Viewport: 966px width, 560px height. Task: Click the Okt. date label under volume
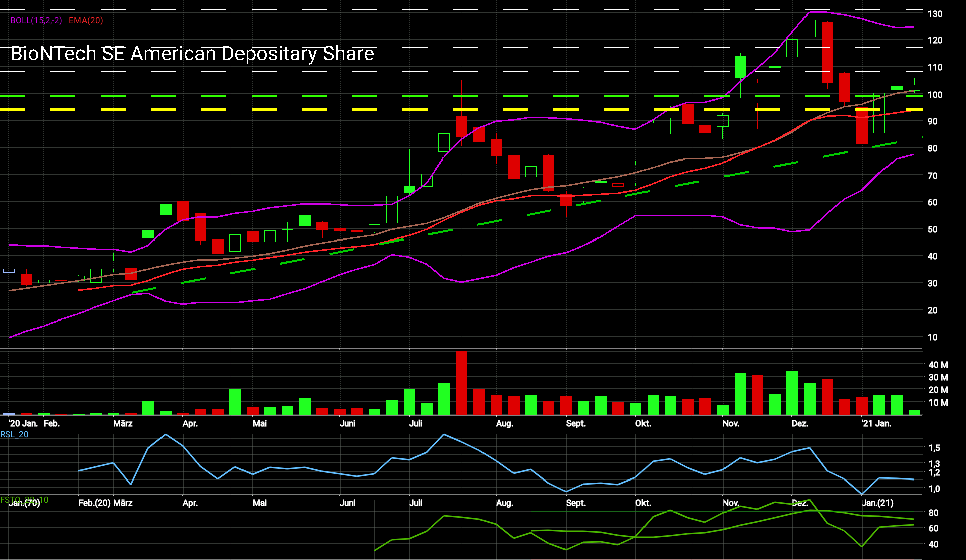click(643, 423)
